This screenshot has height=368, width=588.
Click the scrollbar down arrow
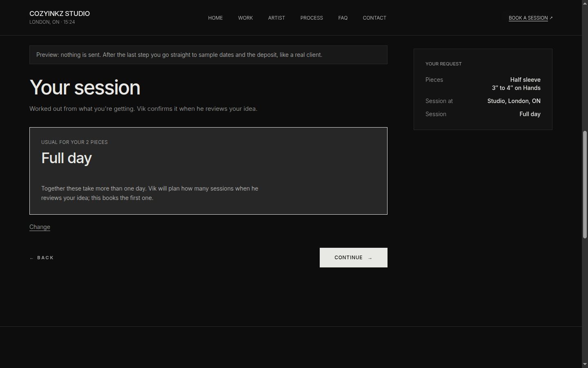pos(585,364)
